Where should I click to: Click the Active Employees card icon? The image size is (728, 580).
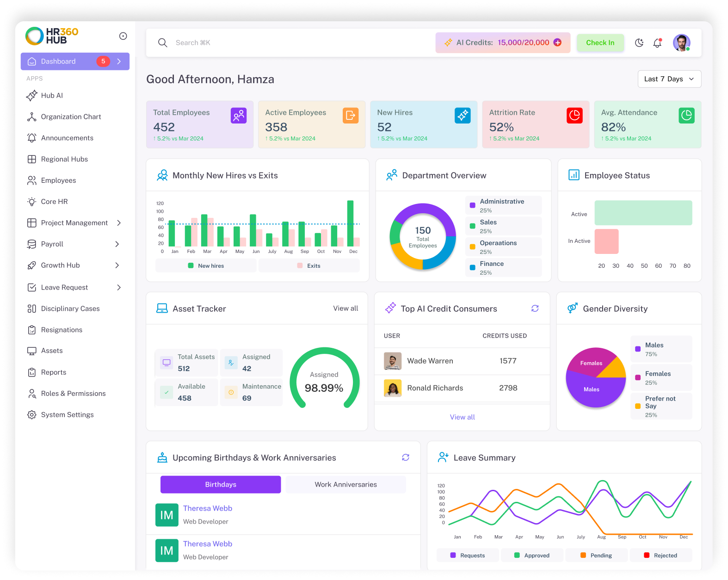351,116
